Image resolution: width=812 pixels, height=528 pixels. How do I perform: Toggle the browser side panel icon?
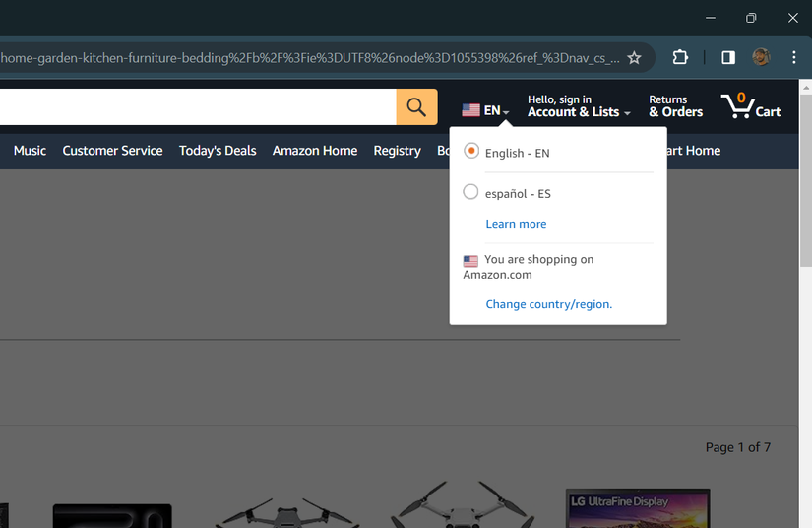[x=728, y=57]
